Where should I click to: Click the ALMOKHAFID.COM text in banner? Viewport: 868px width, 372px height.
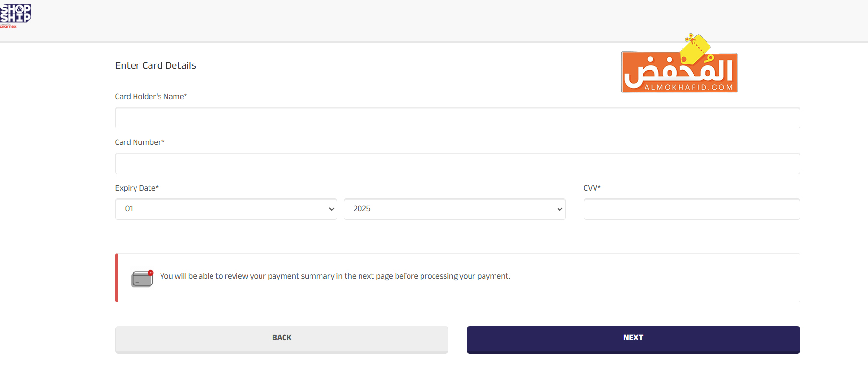[688, 87]
